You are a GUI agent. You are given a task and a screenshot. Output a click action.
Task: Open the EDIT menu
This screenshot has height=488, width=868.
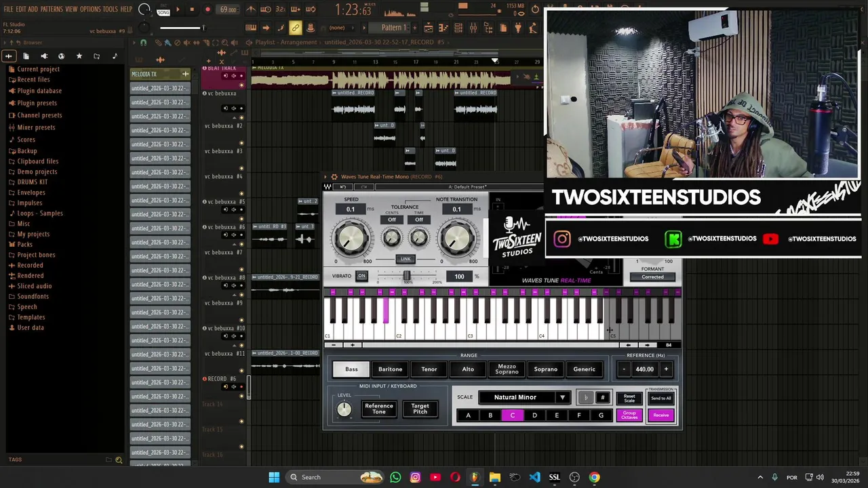click(x=21, y=9)
